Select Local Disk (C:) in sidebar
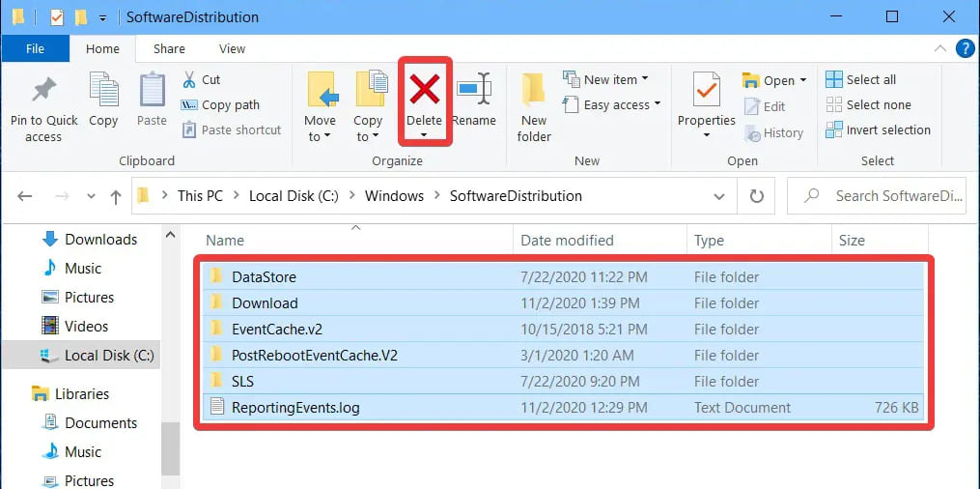980x489 pixels. [x=81, y=356]
